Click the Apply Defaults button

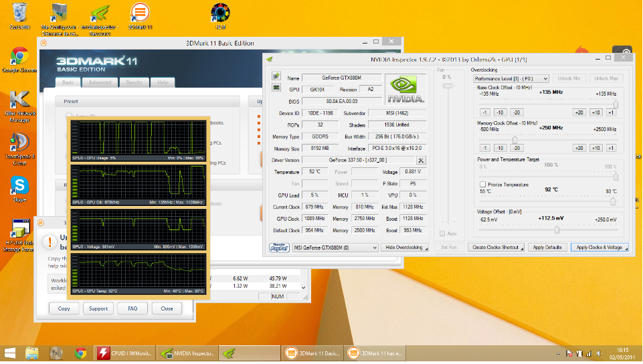click(x=547, y=248)
